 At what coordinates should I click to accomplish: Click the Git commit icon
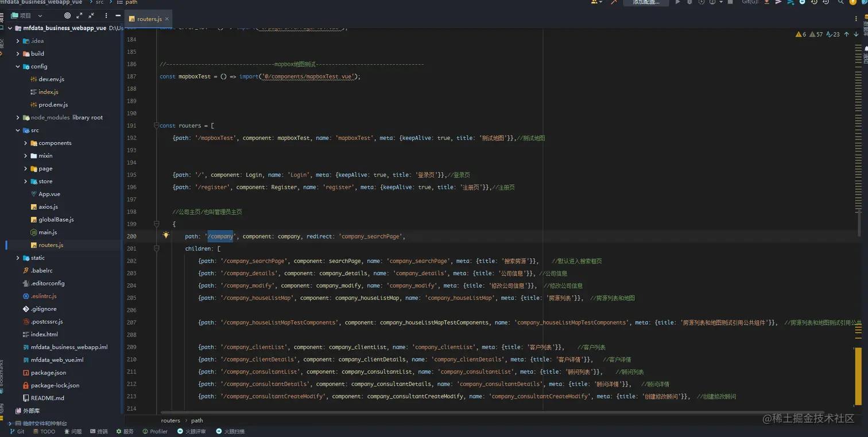778,2
